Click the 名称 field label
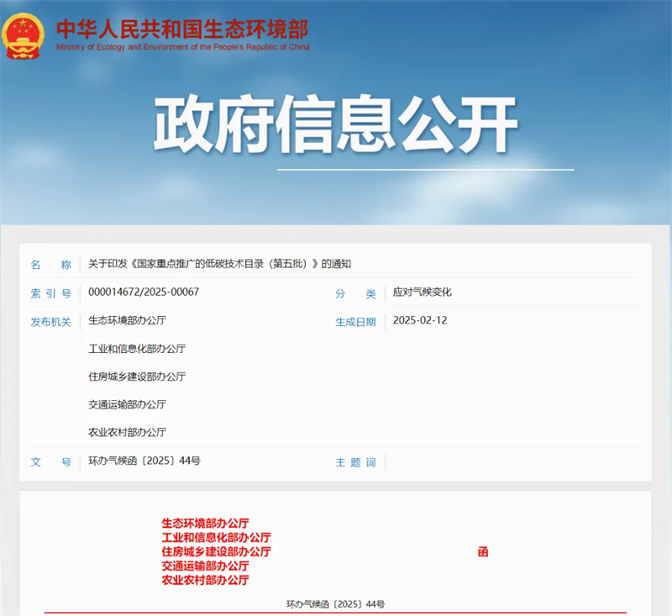 pos(50,265)
